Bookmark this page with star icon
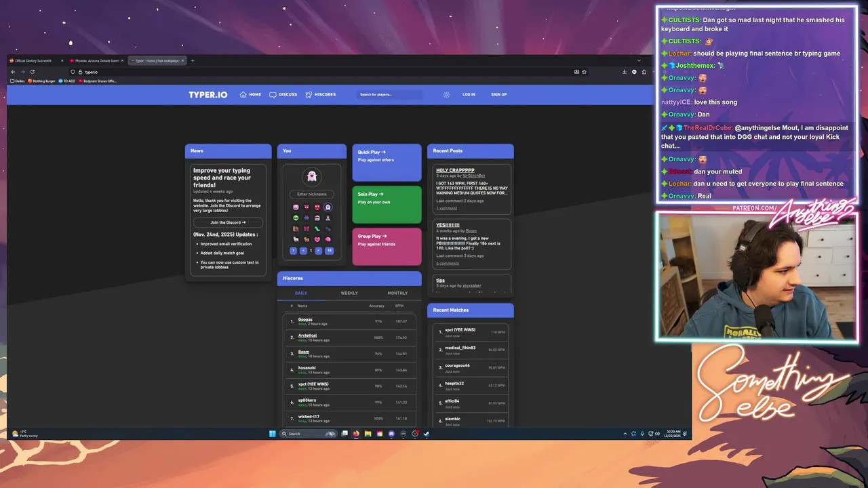Viewport: 868px width, 488px height. coord(584,72)
